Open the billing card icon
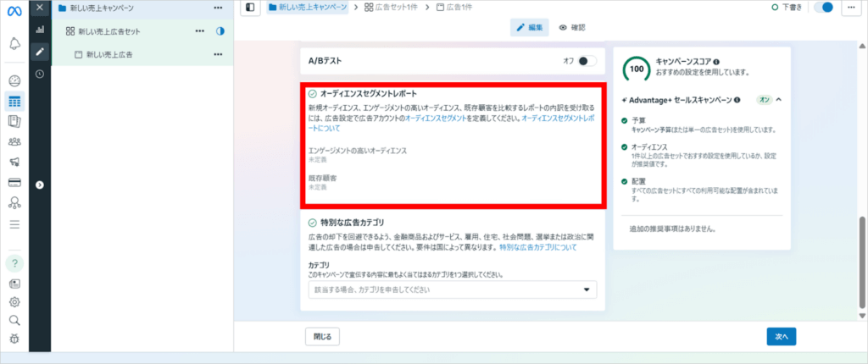 click(x=15, y=183)
